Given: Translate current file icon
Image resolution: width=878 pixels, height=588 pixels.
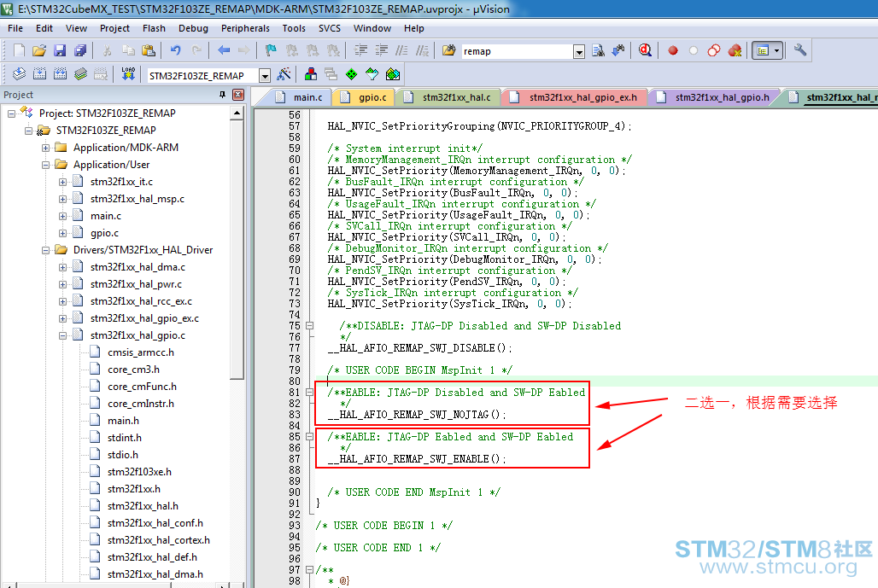Looking at the screenshot, I should 19,74.
